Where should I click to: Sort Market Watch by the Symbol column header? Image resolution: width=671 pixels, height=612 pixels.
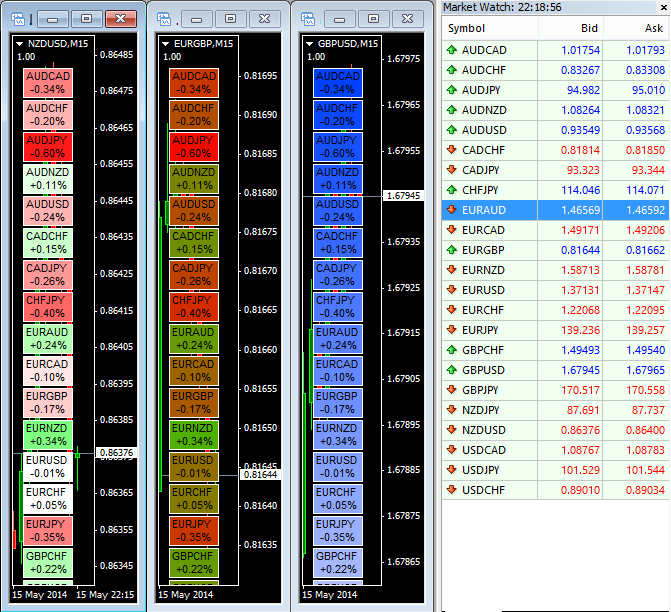(489, 29)
